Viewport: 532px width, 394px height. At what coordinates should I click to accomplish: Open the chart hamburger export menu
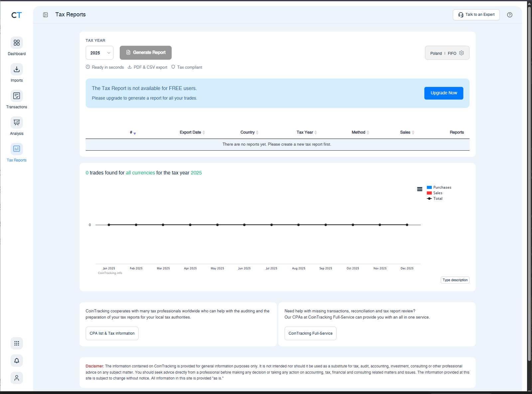coord(420,189)
